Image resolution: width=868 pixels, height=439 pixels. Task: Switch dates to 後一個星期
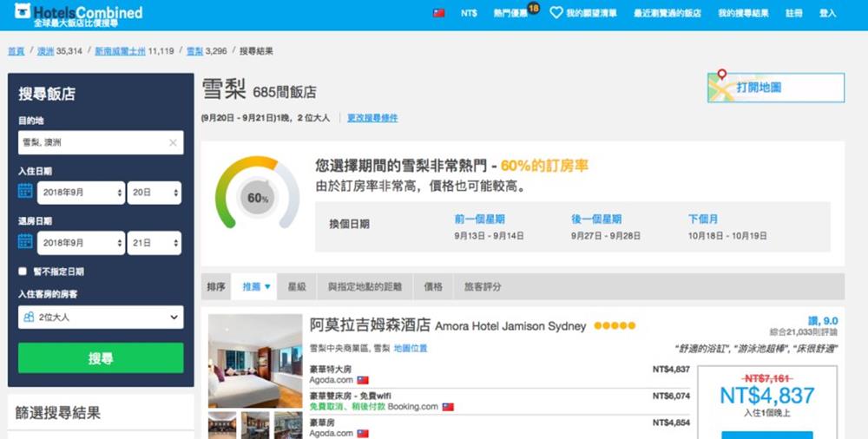tap(596, 219)
